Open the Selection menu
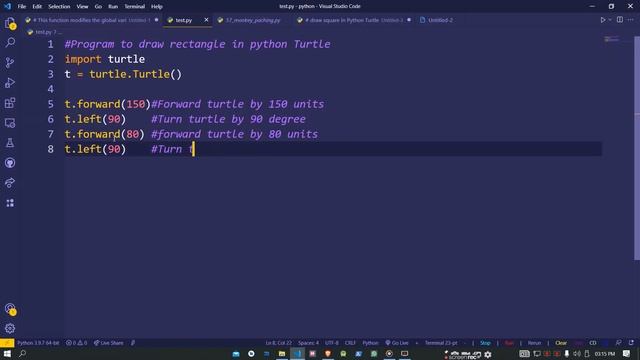The height and width of the screenshot is (360, 640). coord(59,7)
